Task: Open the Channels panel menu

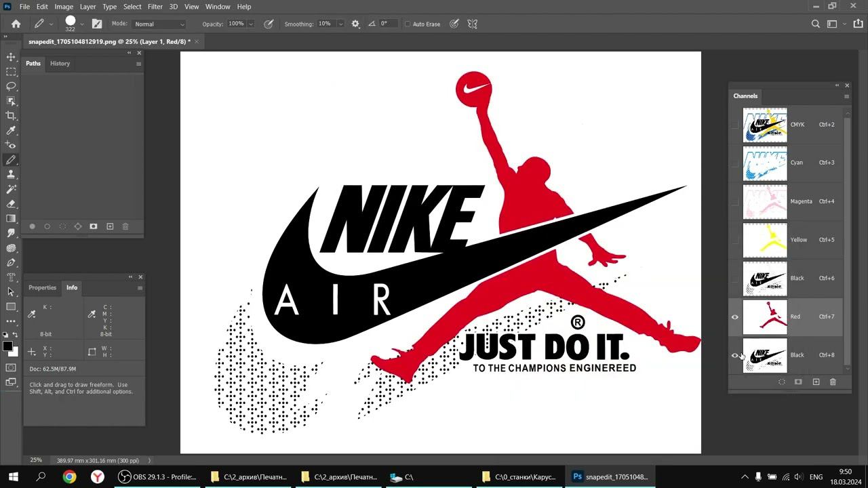Action: tap(846, 96)
